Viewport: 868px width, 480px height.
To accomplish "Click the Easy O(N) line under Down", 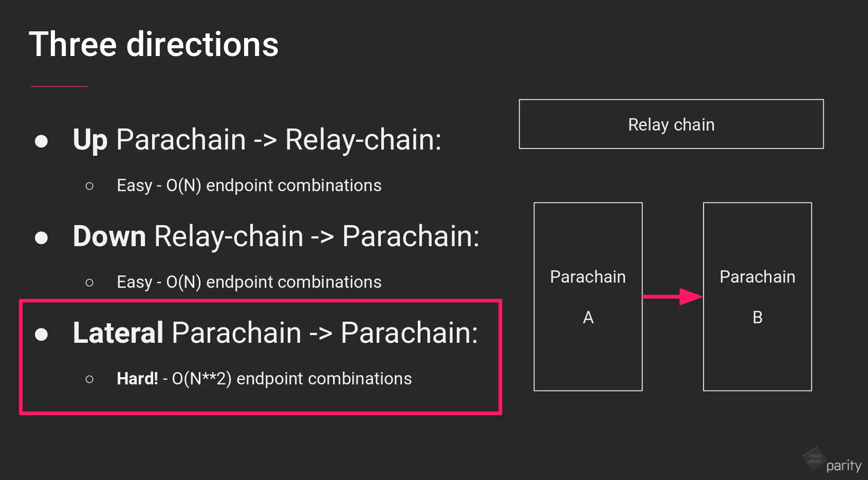I will 249,282.
